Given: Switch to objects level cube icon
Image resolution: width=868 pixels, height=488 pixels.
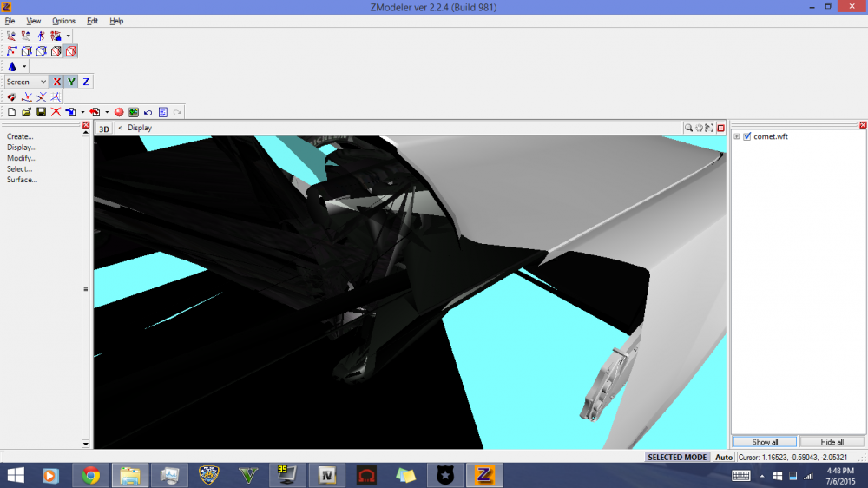Looking at the screenshot, I should click(x=56, y=51).
